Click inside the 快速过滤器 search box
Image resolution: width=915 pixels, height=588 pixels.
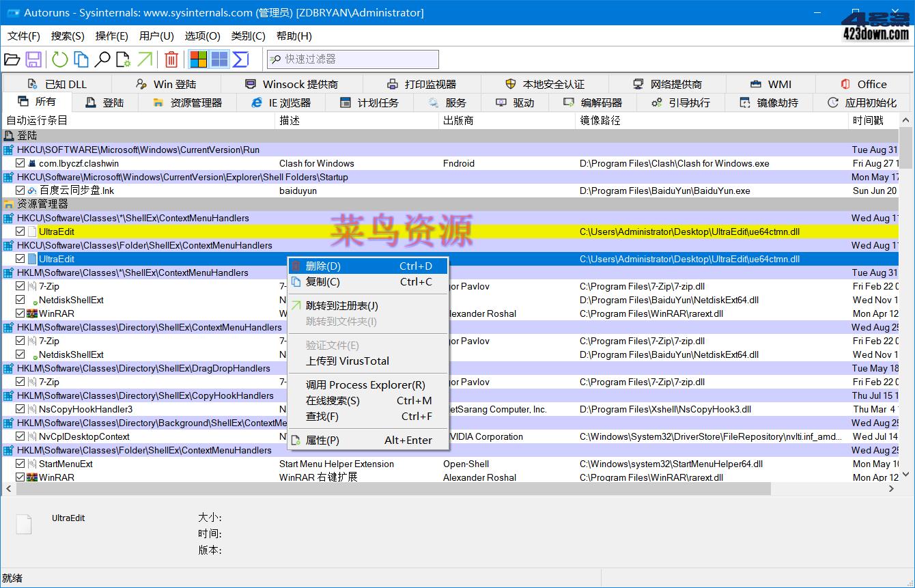(352, 59)
